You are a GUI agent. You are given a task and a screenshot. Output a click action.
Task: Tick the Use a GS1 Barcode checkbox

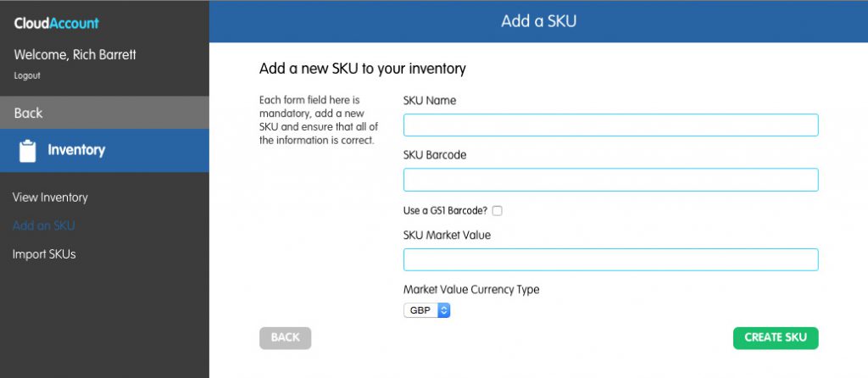click(x=497, y=211)
